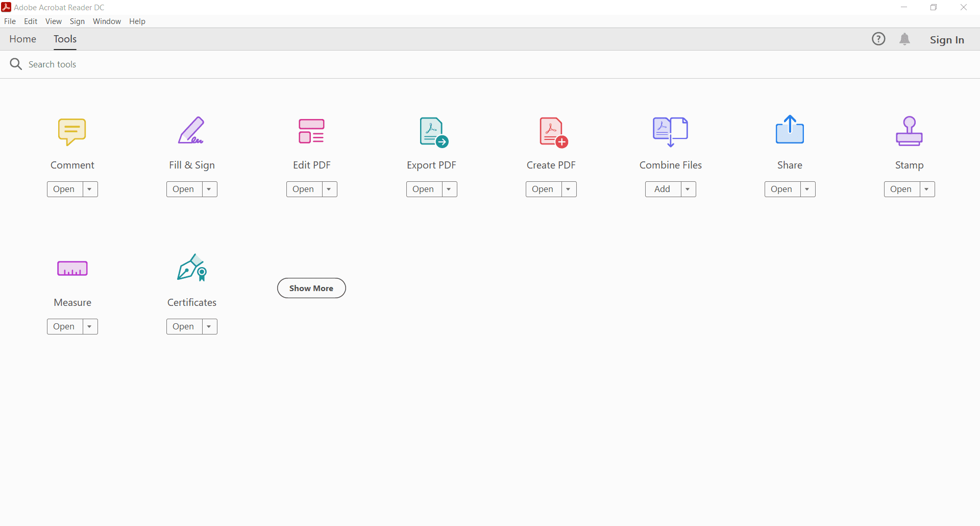Image resolution: width=980 pixels, height=526 pixels.
Task: Select the Fill & Sign pen icon
Action: pyautogui.click(x=191, y=130)
